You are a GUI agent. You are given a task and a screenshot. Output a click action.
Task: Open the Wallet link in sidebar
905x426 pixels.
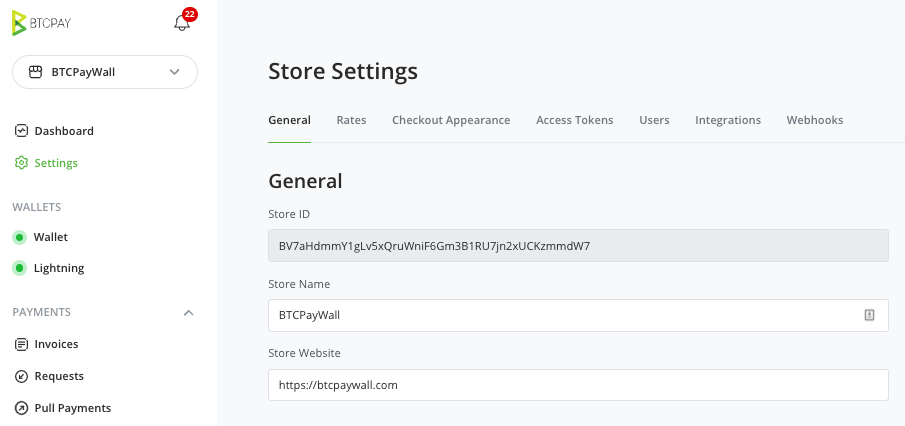click(x=51, y=237)
